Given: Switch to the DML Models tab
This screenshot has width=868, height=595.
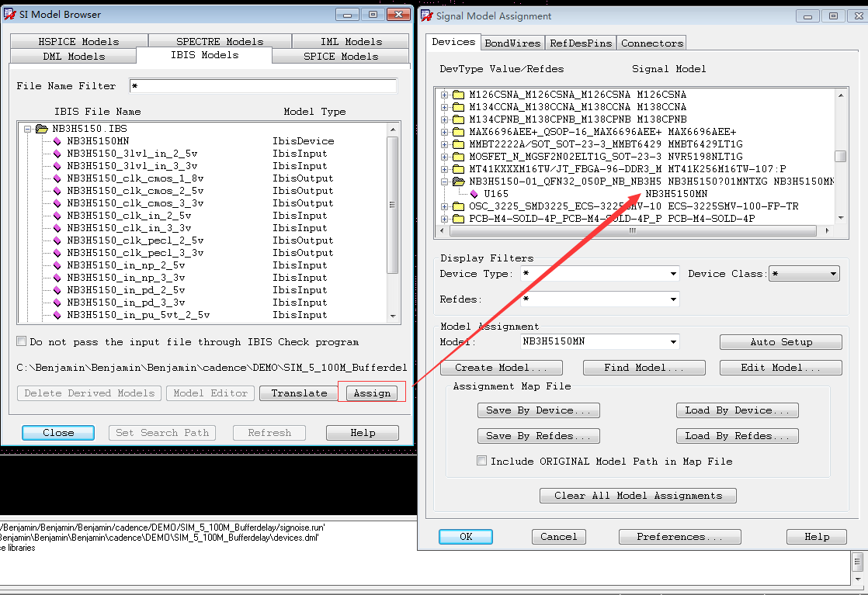Looking at the screenshot, I should (x=74, y=57).
